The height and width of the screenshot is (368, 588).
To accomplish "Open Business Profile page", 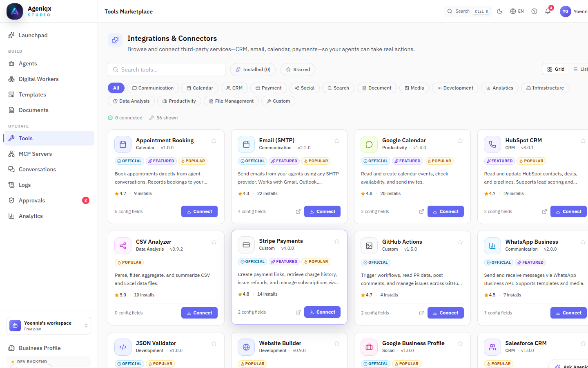I will [49, 348].
